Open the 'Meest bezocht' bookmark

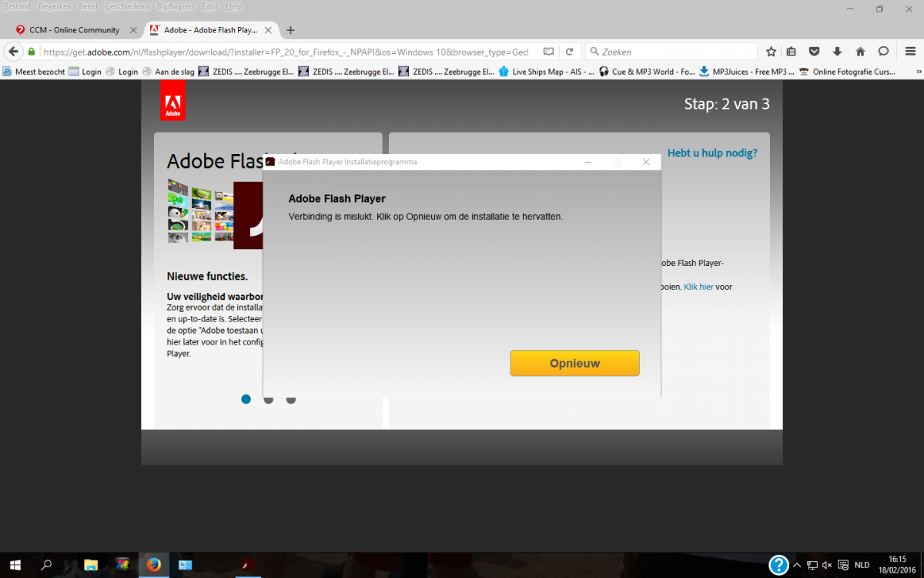point(33,72)
